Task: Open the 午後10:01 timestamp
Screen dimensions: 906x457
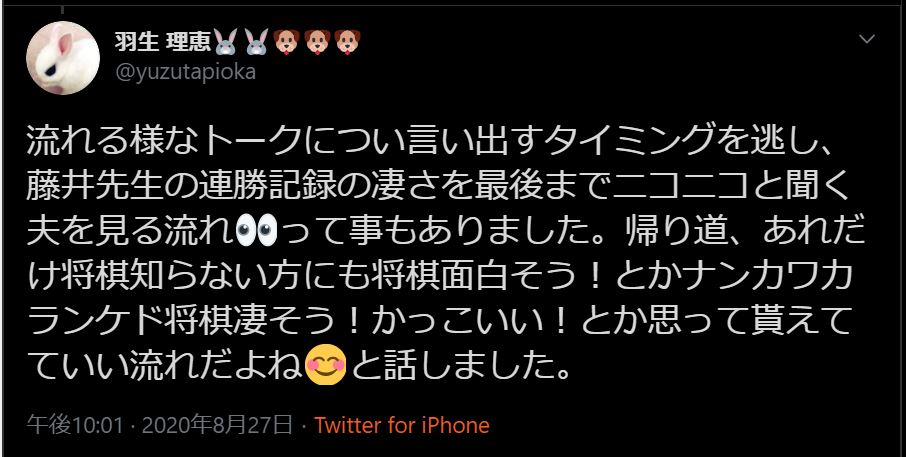Action: coord(75,426)
